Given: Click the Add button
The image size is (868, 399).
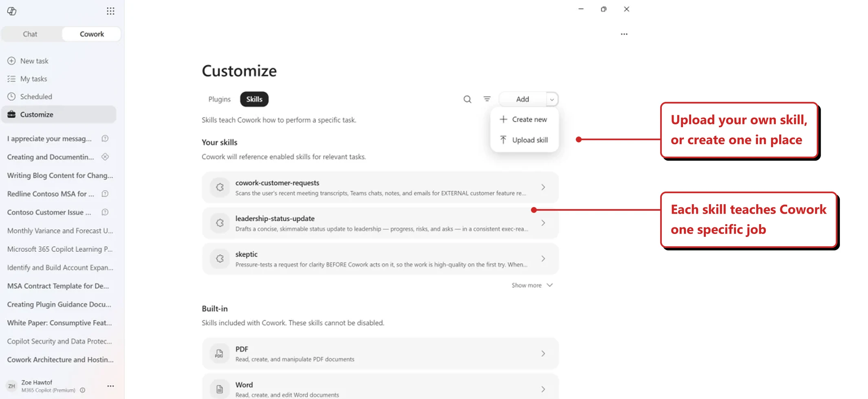Looking at the screenshot, I should [x=522, y=99].
